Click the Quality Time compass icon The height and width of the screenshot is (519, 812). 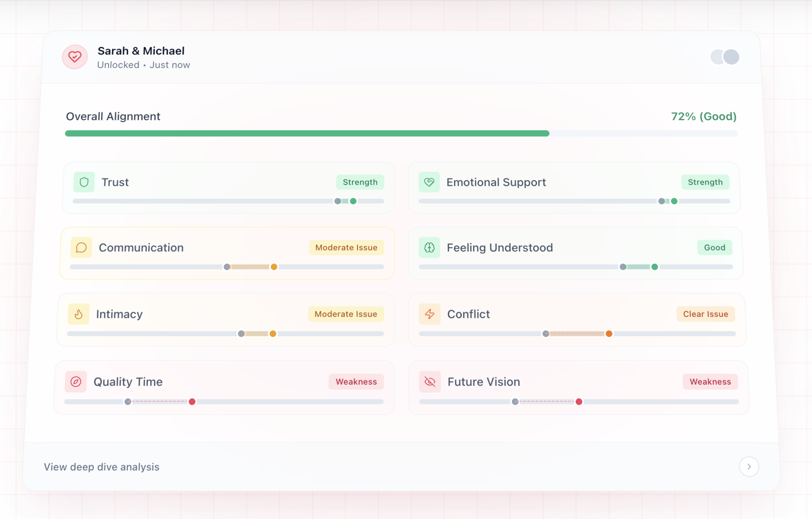tap(76, 382)
